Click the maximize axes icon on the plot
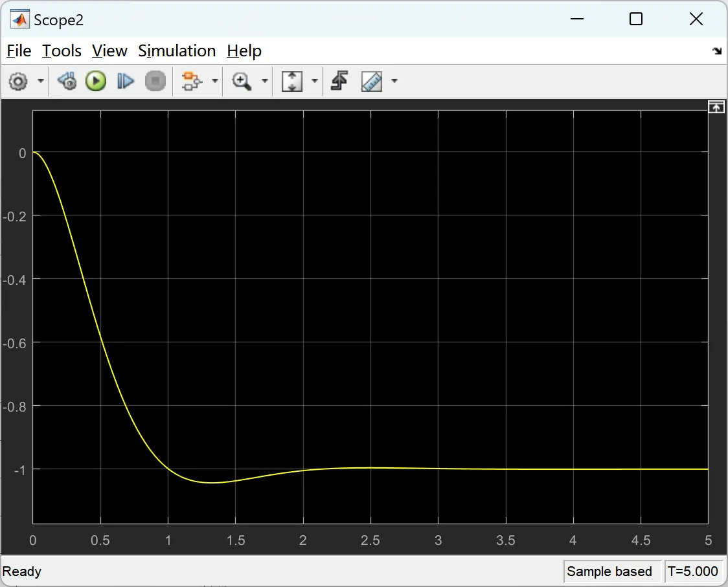 pyautogui.click(x=716, y=107)
